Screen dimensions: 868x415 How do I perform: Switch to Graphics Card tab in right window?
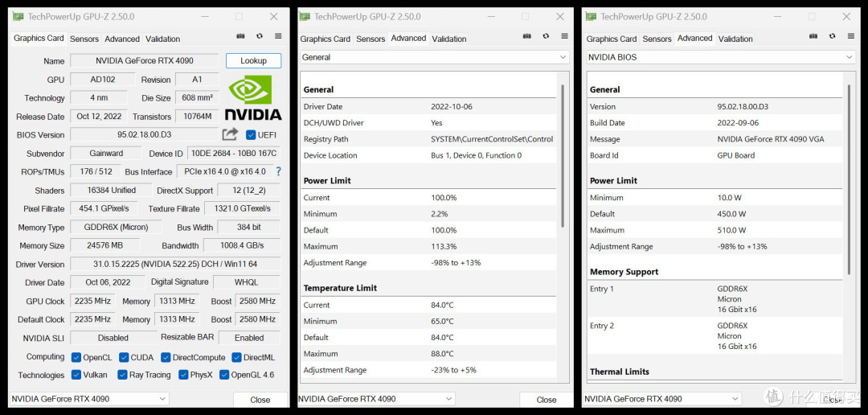pos(612,39)
